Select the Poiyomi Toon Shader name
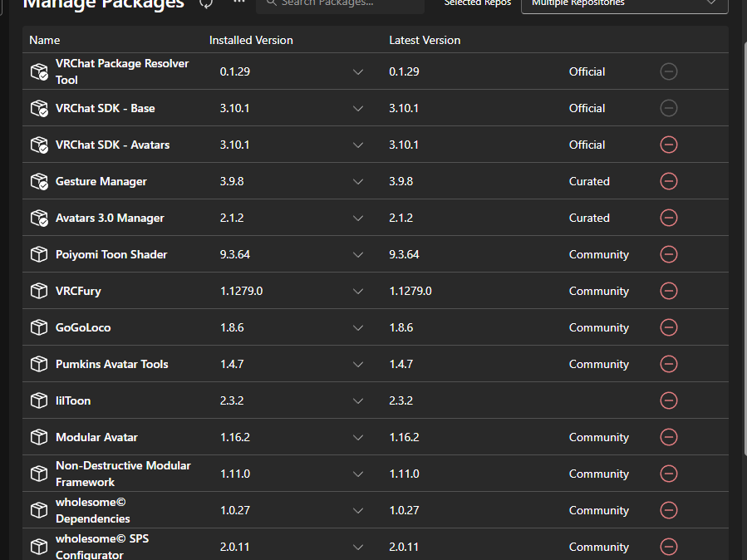 111,254
